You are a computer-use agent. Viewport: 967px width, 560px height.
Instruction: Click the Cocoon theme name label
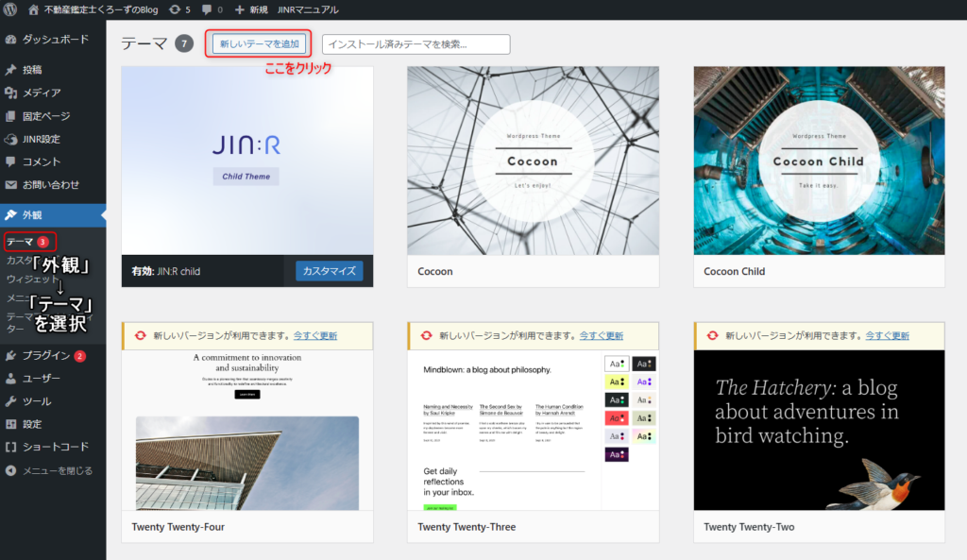click(x=434, y=271)
